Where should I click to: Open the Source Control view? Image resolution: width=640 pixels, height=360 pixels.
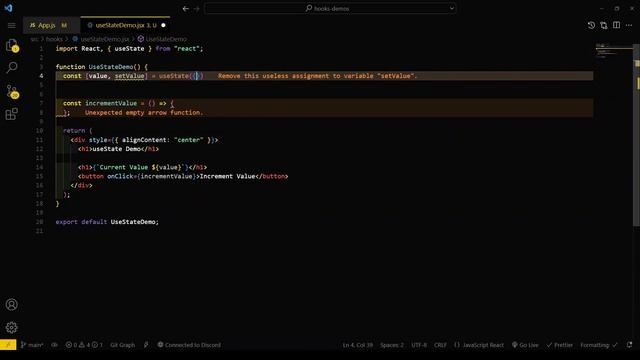[12, 91]
